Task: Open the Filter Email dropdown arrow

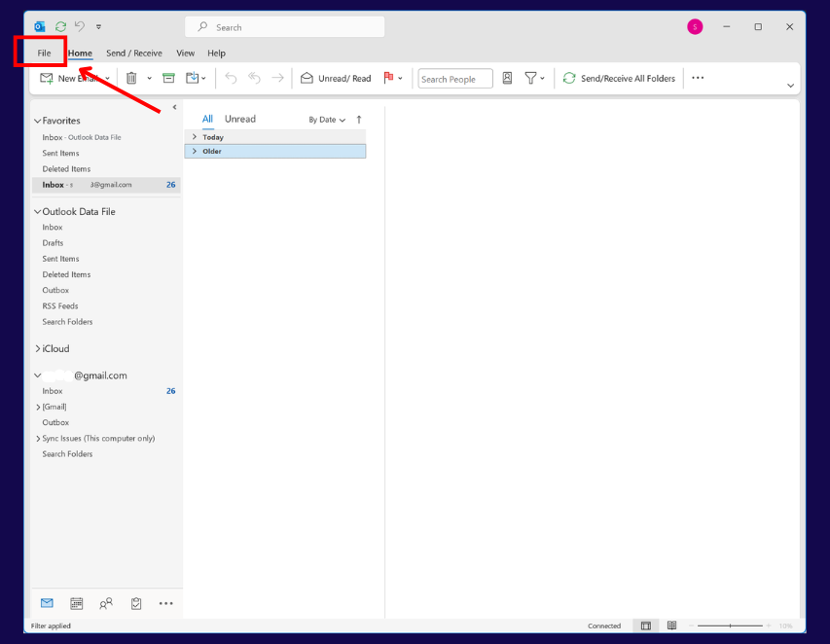Action: [543, 79]
